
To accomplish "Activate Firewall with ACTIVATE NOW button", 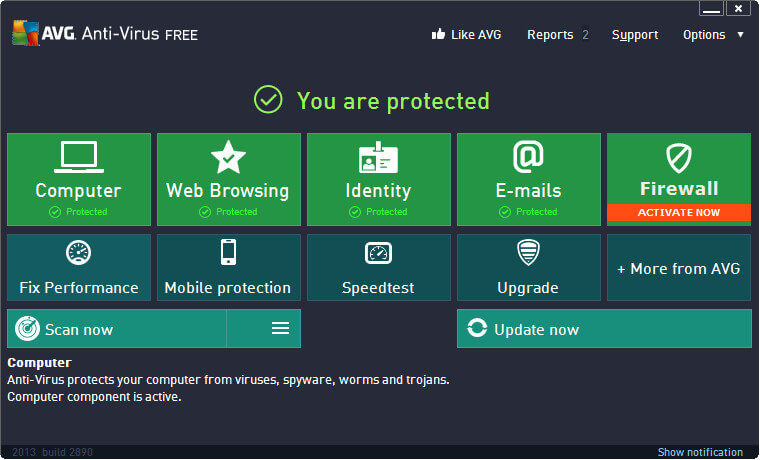I will pos(679,212).
